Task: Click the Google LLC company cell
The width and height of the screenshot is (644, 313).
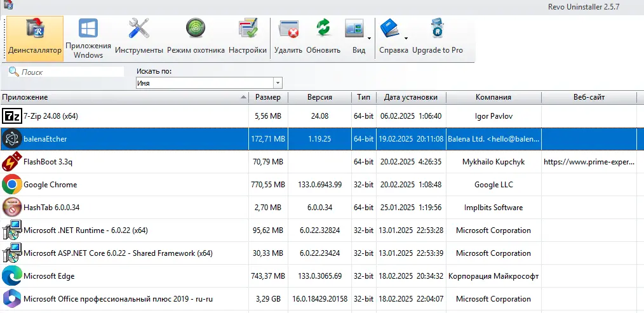Action: coord(493,185)
